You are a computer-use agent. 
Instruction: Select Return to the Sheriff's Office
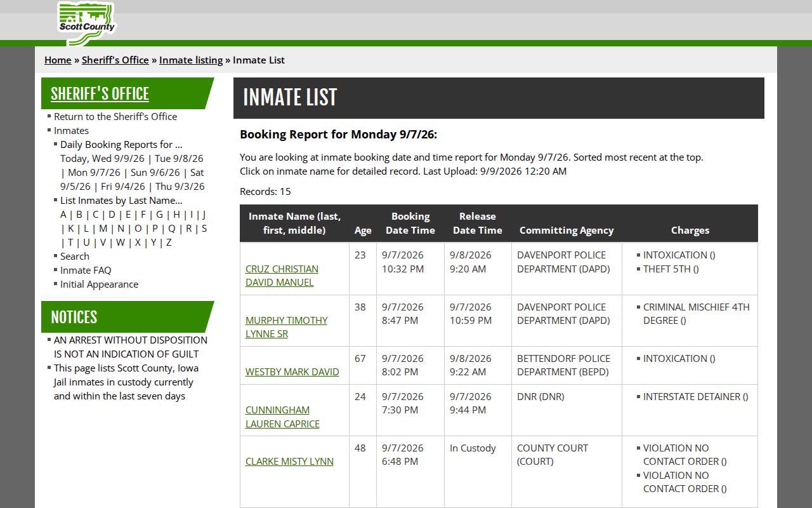115,116
